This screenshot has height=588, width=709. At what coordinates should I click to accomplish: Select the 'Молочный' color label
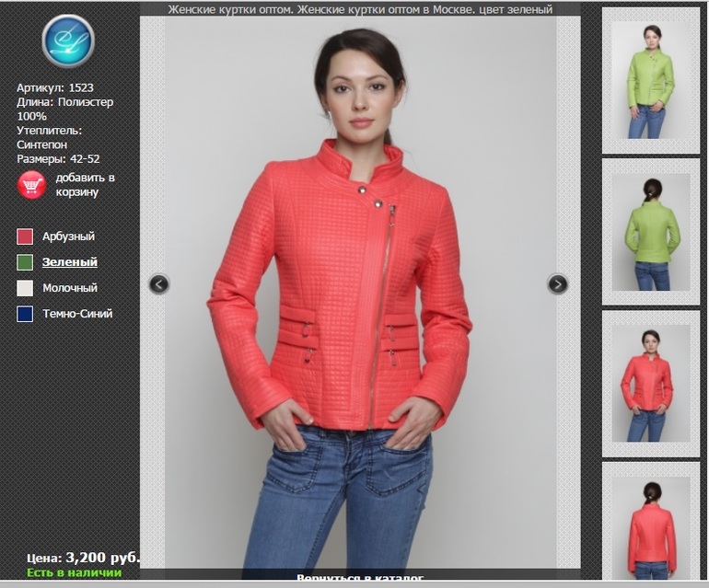tap(70, 288)
